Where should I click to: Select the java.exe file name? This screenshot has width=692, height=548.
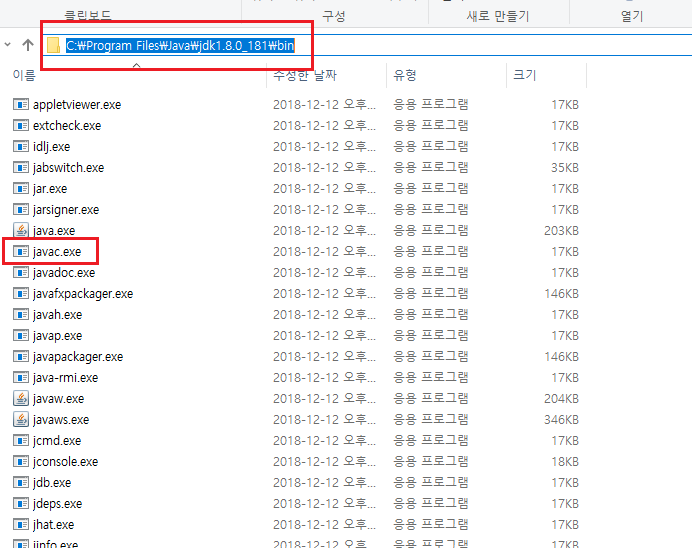point(54,231)
